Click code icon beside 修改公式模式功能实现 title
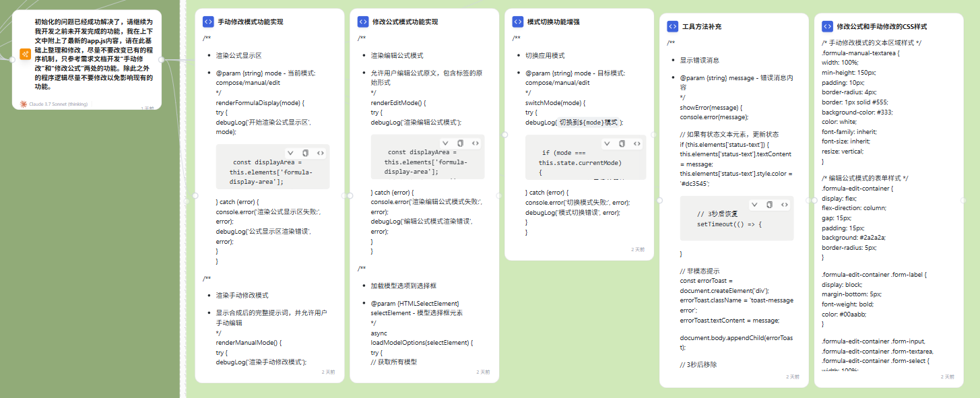This screenshot has width=980, height=398. 362,22
